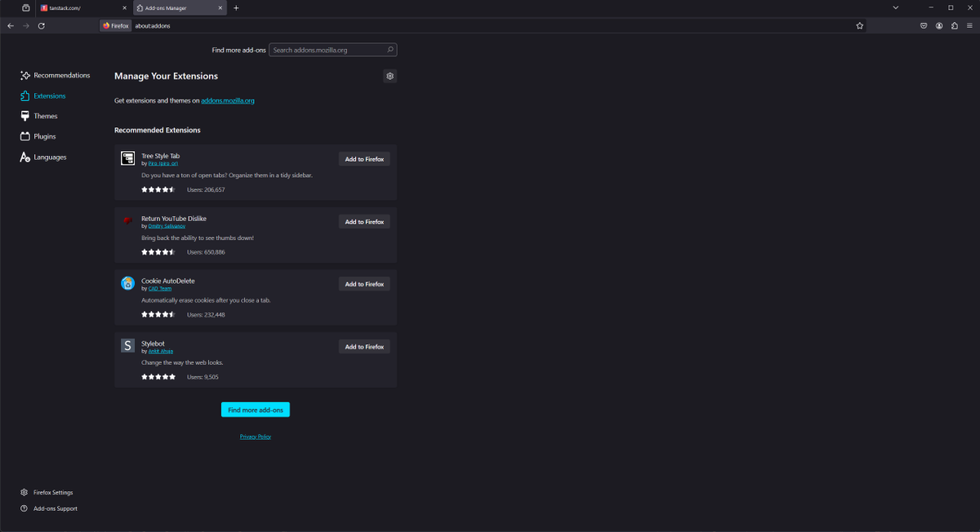Image resolution: width=980 pixels, height=532 pixels.
Task: Click the Return YouTube Dislike star rating
Action: click(x=158, y=252)
